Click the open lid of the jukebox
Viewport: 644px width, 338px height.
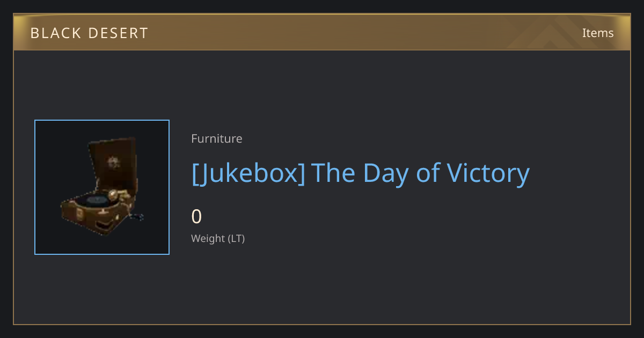(x=113, y=163)
